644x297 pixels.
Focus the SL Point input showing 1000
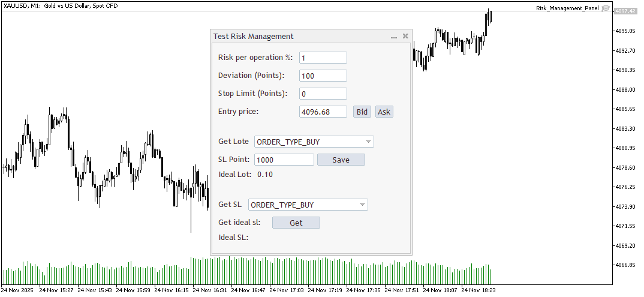pyautogui.click(x=284, y=160)
